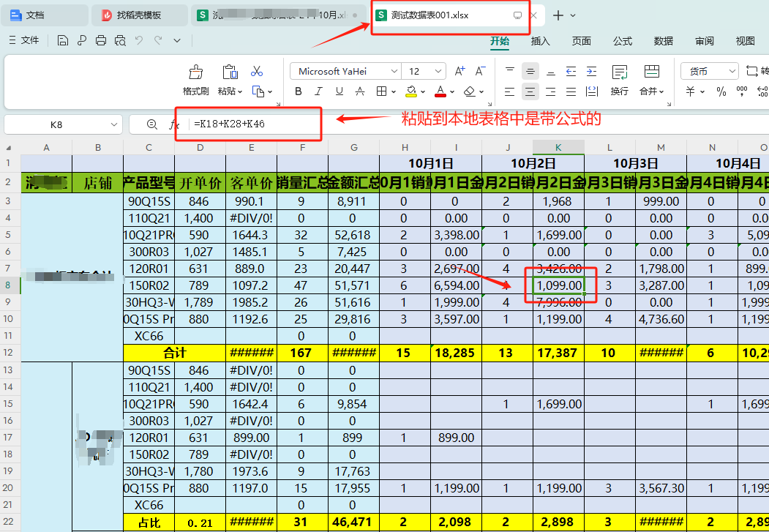Open the 文件 menu button

24,40
